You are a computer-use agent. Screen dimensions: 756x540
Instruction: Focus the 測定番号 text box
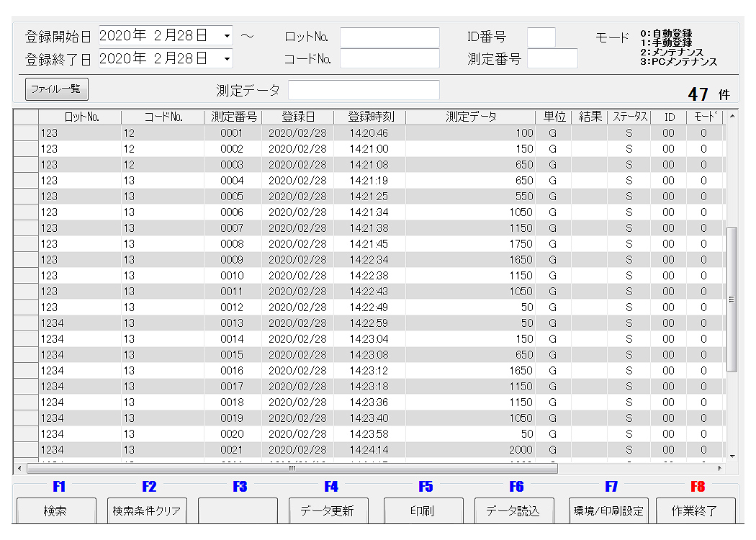552,58
